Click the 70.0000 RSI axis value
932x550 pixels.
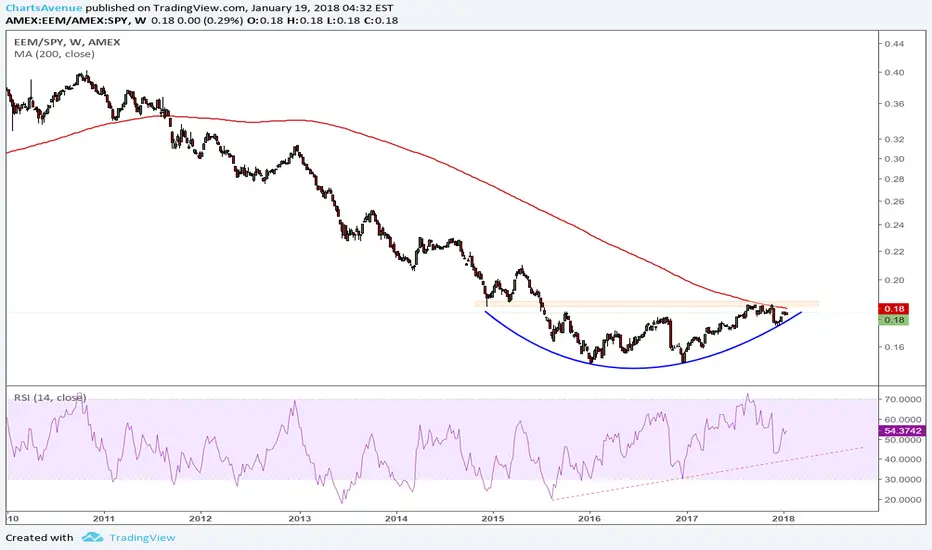pyautogui.click(x=903, y=400)
